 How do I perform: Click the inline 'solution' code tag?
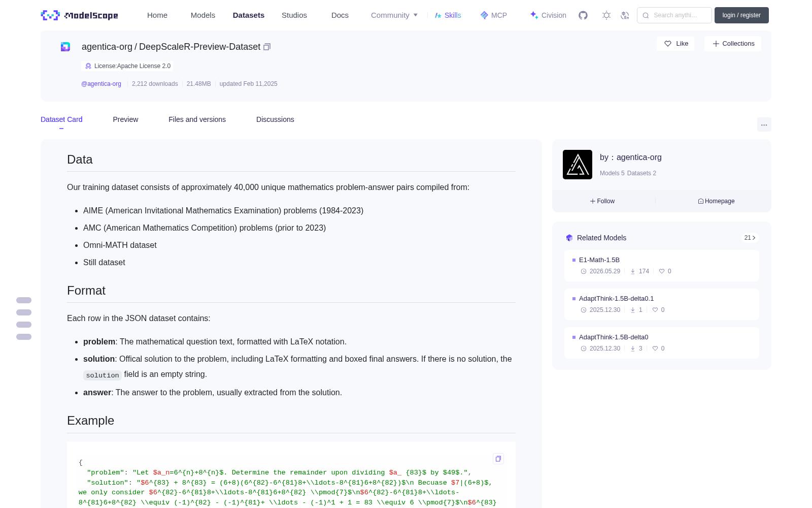[103, 375]
